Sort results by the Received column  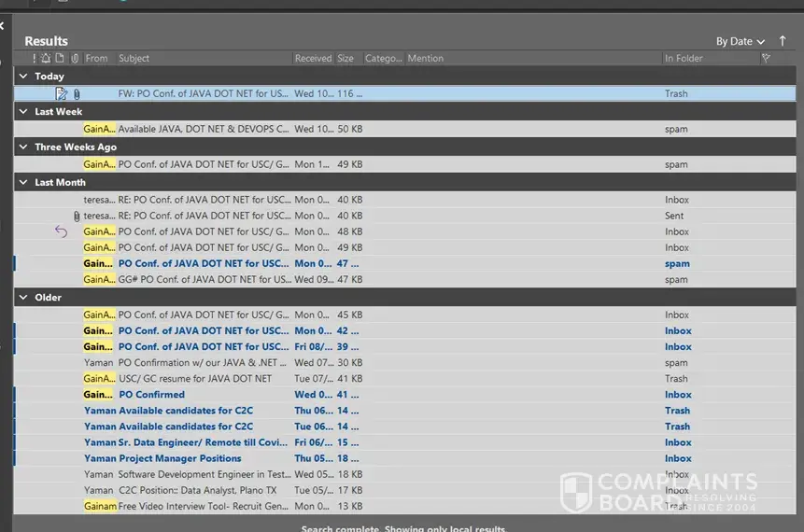[313, 58]
